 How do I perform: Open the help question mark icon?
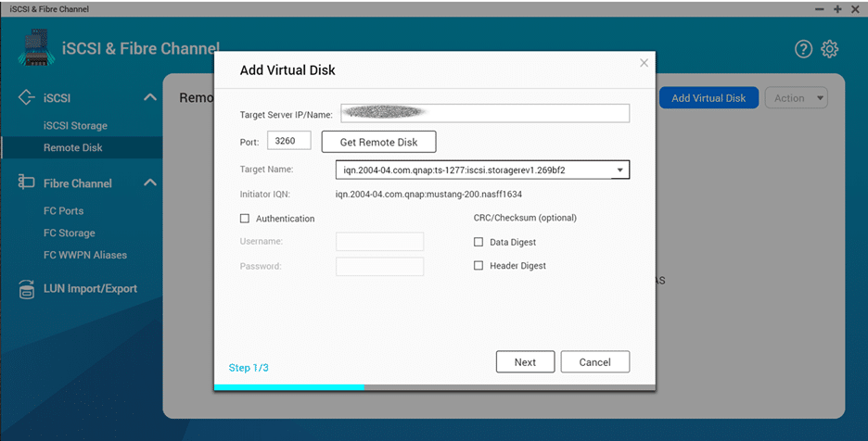coord(803,49)
